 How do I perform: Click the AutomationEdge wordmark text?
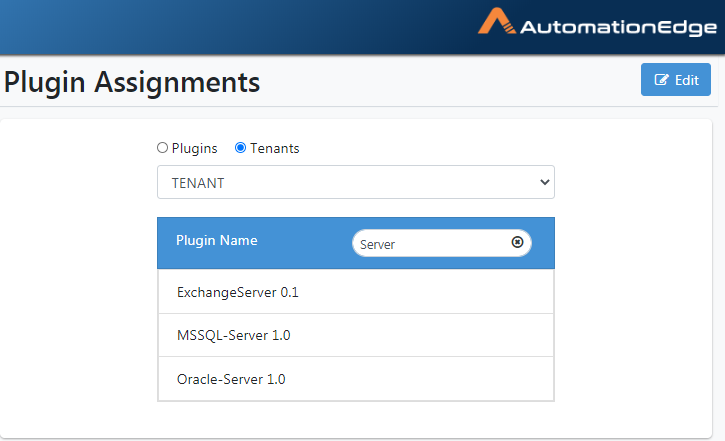(x=619, y=28)
